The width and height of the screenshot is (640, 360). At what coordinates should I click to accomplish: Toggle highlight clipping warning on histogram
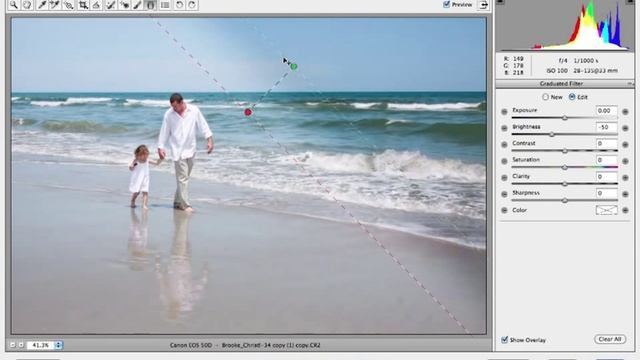point(631,2)
